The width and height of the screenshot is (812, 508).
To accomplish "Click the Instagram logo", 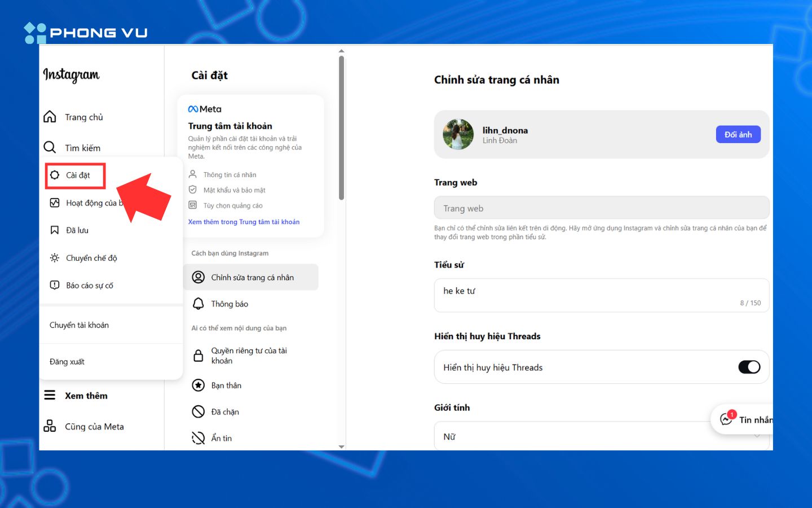I will click(x=71, y=75).
